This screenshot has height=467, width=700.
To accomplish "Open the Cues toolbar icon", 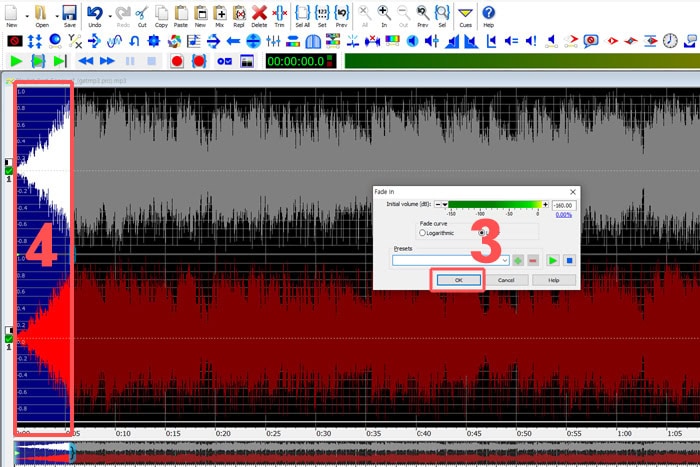I will pyautogui.click(x=465, y=16).
